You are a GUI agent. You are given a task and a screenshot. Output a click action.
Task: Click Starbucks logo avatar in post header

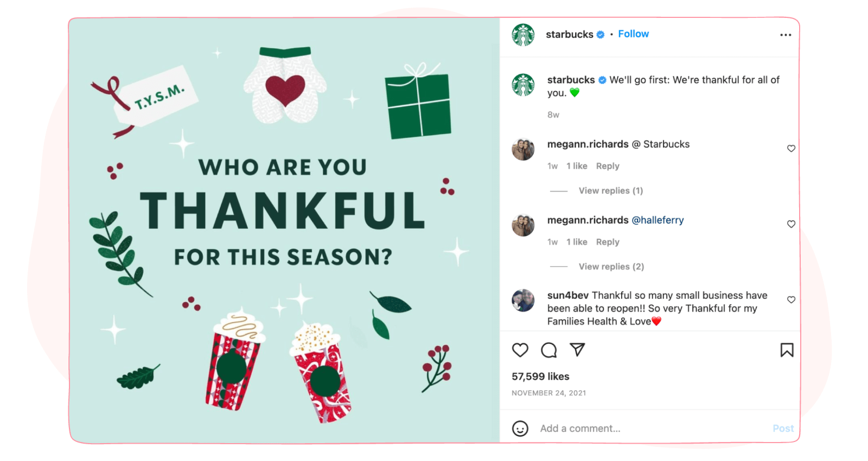pos(523,35)
